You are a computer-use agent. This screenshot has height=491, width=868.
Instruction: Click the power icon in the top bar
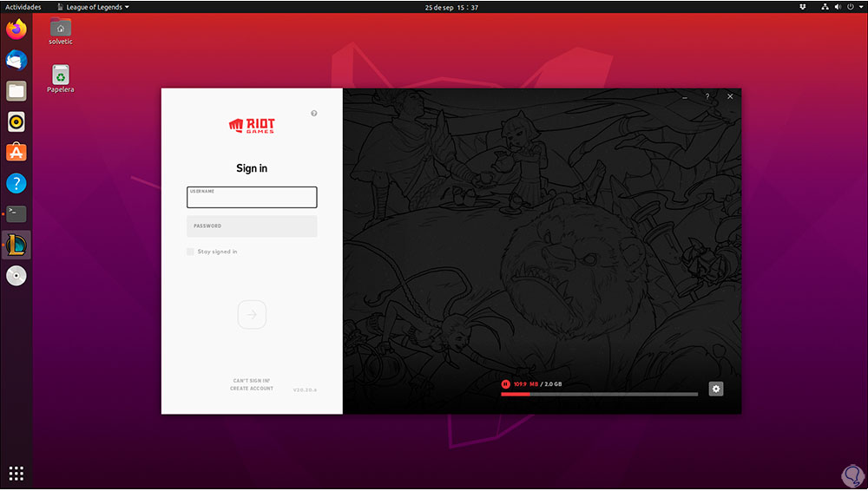coord(851,7)
